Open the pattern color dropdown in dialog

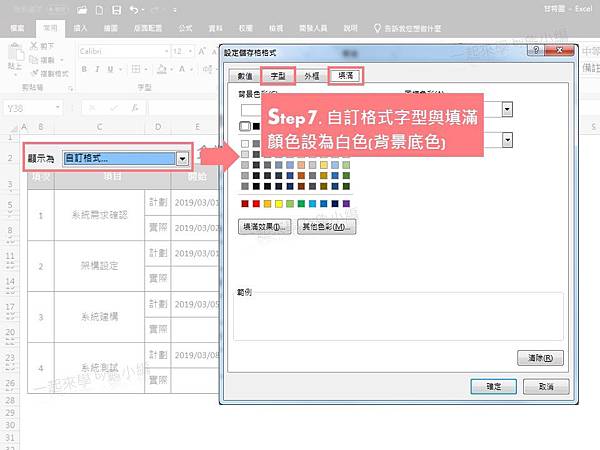click(507, 109)
